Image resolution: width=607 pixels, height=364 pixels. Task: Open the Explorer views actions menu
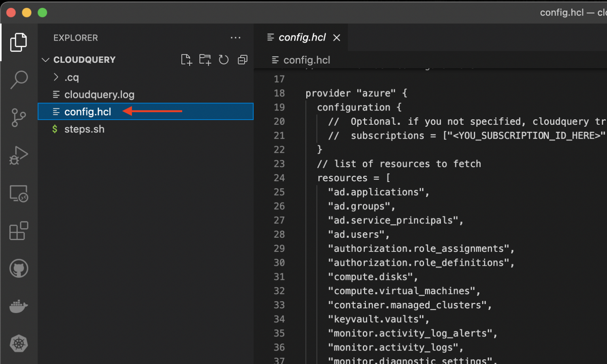coord(236,38)
